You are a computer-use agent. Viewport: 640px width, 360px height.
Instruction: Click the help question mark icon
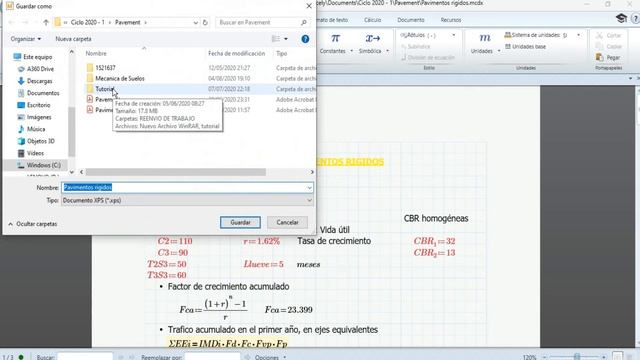[x=305, y=39]
